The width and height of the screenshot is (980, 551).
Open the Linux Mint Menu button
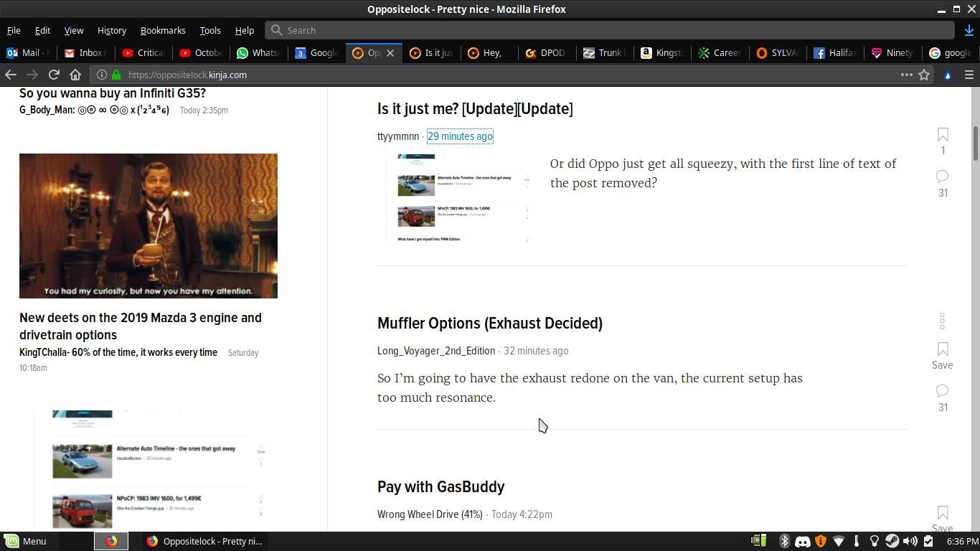(25, 541)
